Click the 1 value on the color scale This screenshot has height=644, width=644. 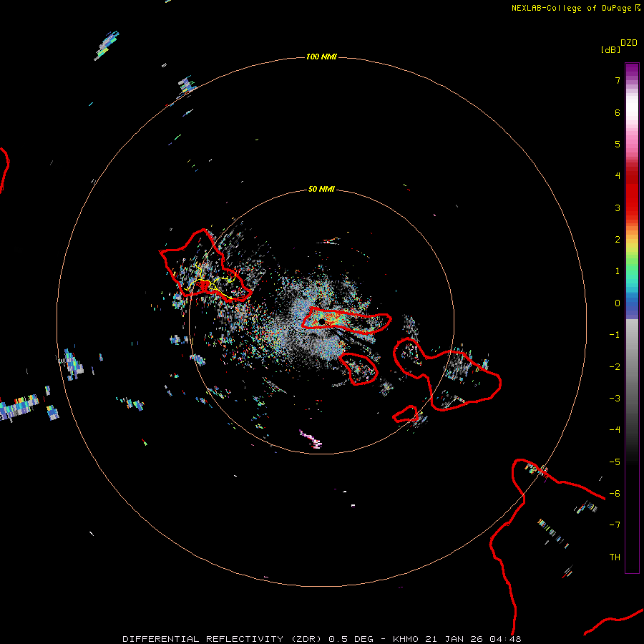[618, 271]
